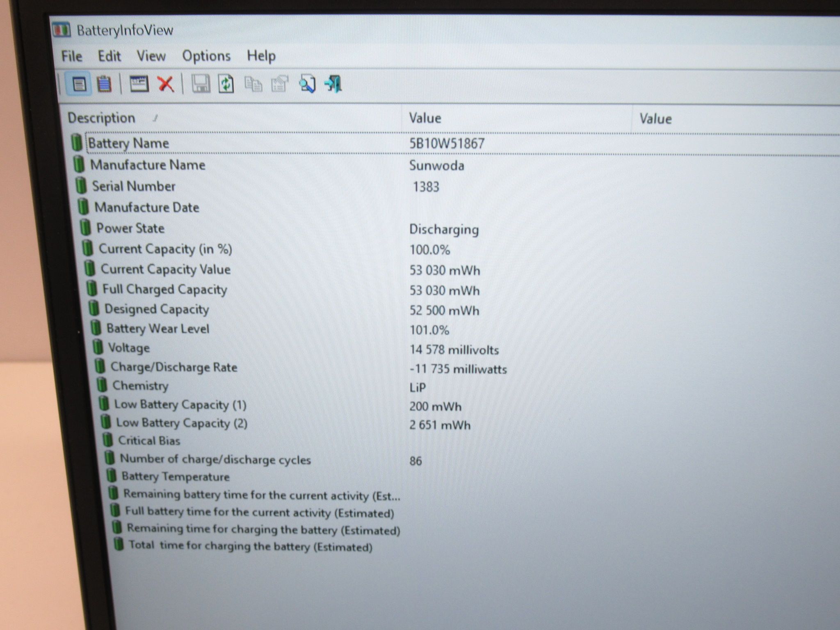Click the -11 735 milliwatts value
This screenshot has height=630, width=840.
point(458,369)
